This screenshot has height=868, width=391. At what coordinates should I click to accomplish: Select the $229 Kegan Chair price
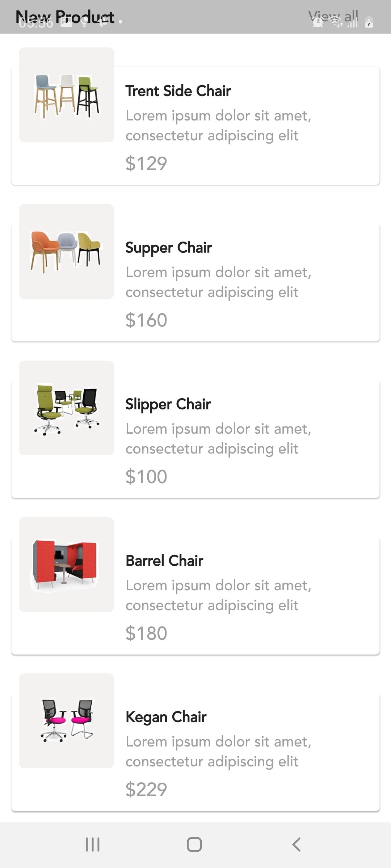146,790
